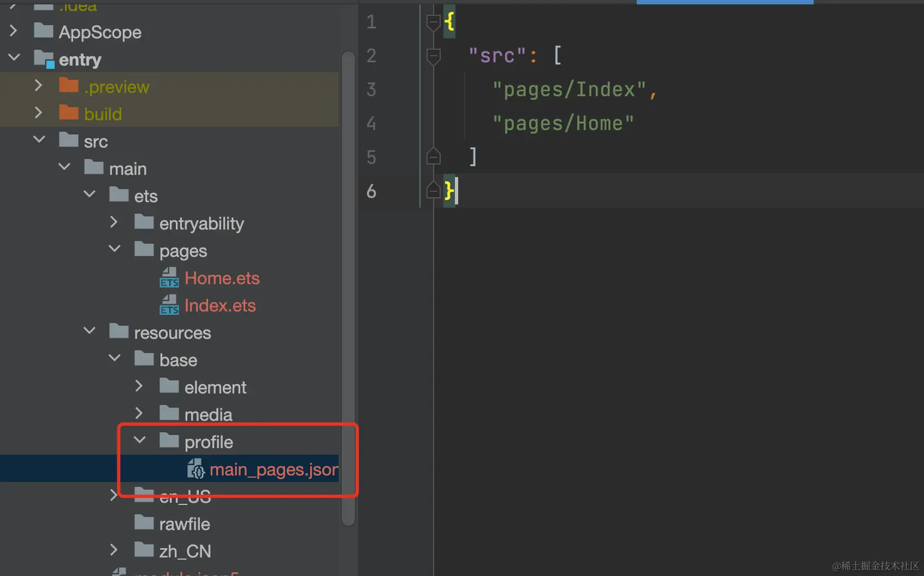Expand the zh_CN folder chevron
The image size is (924, 576).
[114, 550]
